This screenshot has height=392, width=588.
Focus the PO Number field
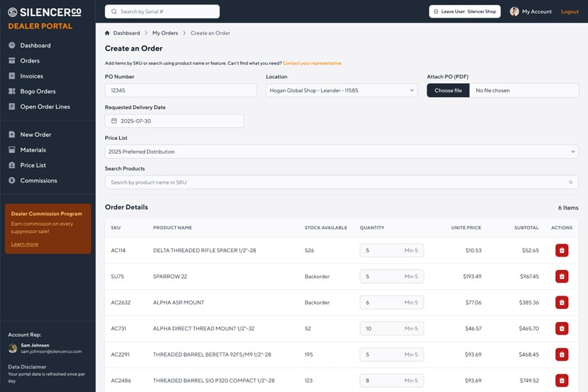click(171, 90)
